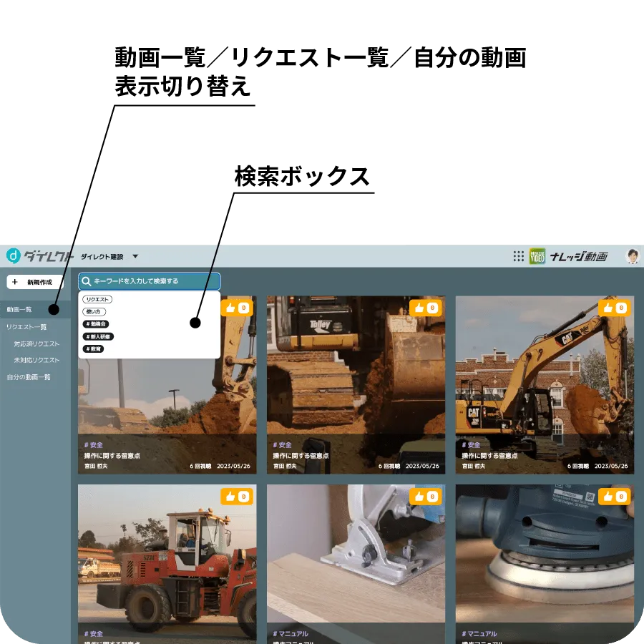The width and height of the screenshot is (644, 644).
Task: Select the 使い方 suggestion chip
Action: [94, 312]
